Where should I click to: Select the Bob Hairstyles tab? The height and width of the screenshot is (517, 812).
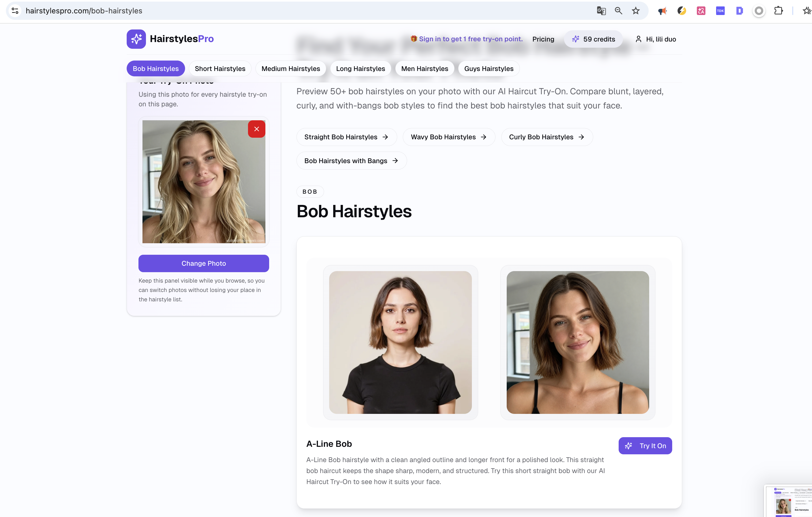tap(155, 69)
